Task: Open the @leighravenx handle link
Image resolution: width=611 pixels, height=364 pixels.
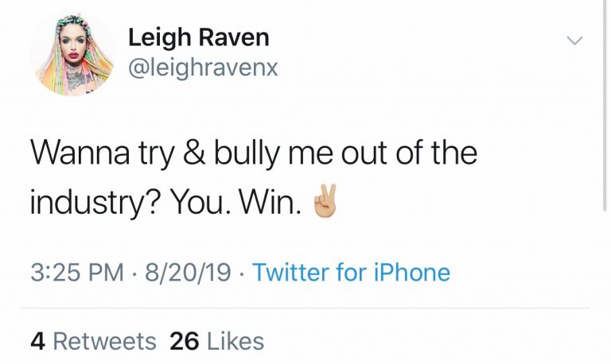Action: (203, 68)
